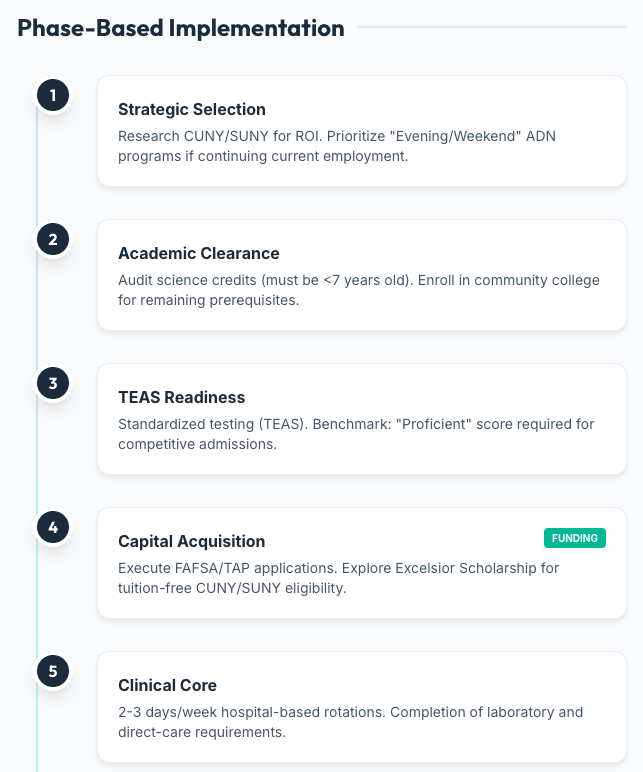Click the Execute FAFSA/TAP applications text
This screenshot has height=772, width=643.
[x=227, y=568]
